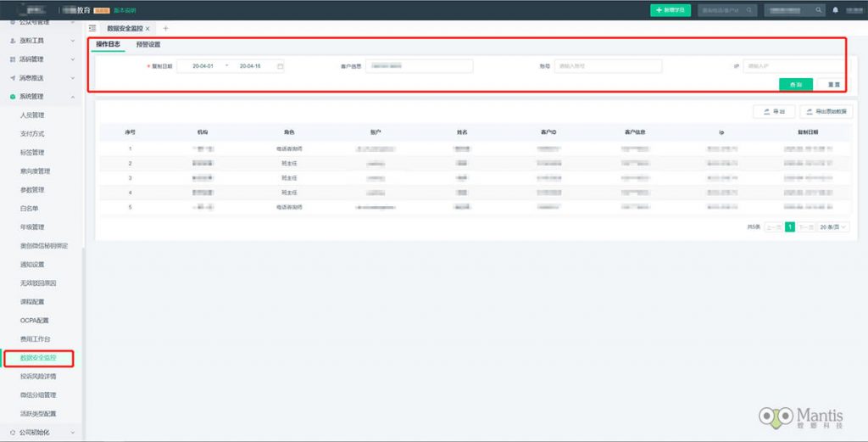868x442 pixels.
Task: Click the 重置 reset button
Action: 832,85
